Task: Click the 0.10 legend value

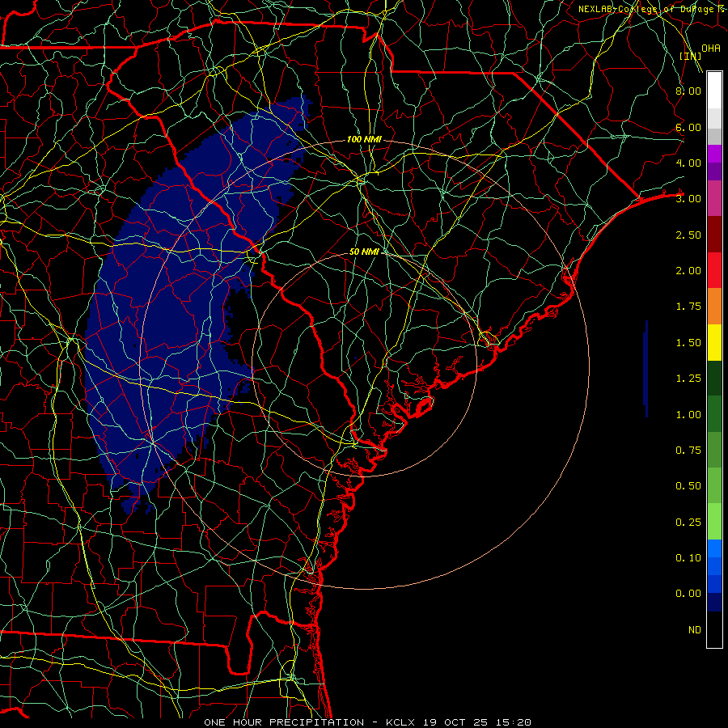Action: click(688, 558)
